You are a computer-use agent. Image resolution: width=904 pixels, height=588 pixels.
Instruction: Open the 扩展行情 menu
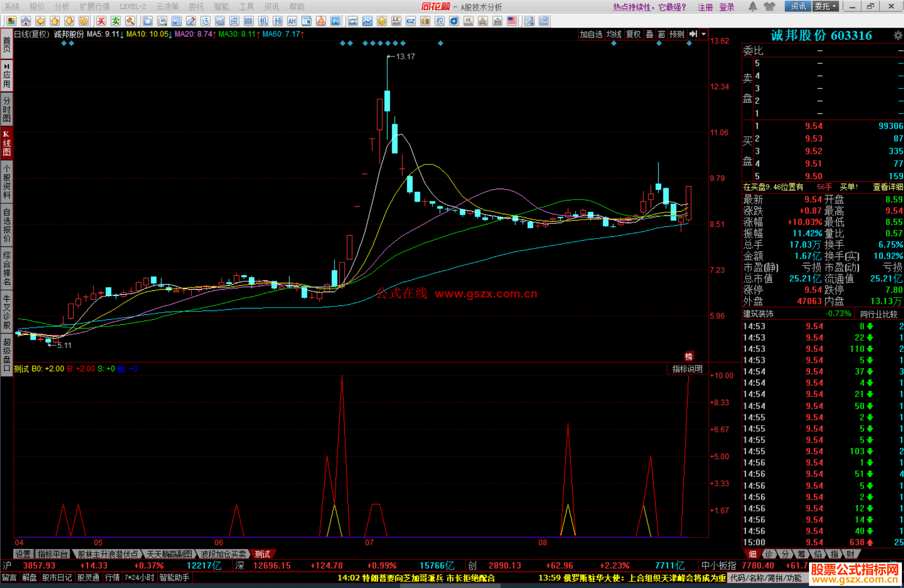[95, 7]
